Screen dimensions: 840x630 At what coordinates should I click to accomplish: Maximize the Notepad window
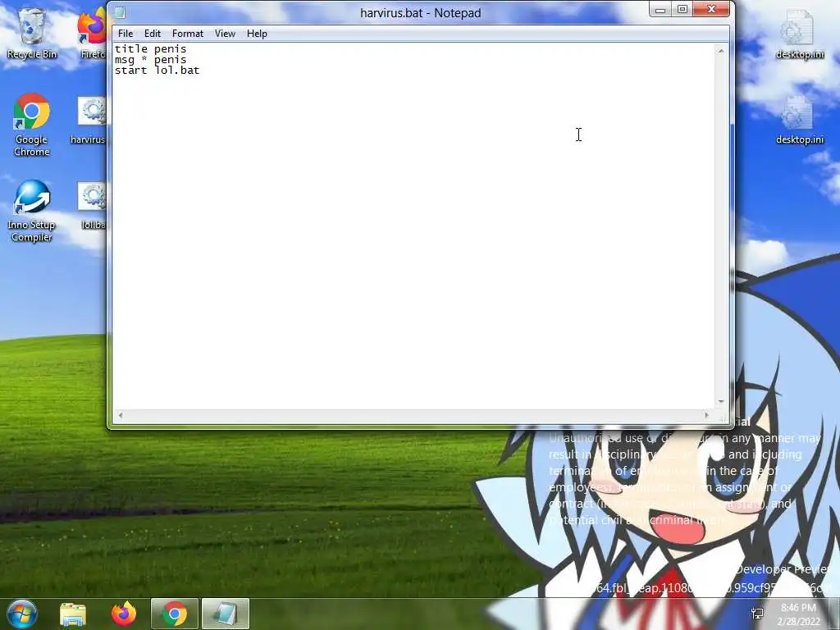682,10
